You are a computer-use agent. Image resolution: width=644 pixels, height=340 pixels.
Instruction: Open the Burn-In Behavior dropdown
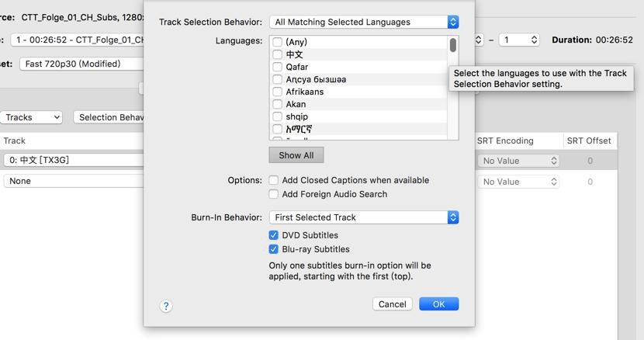(363, 217)
